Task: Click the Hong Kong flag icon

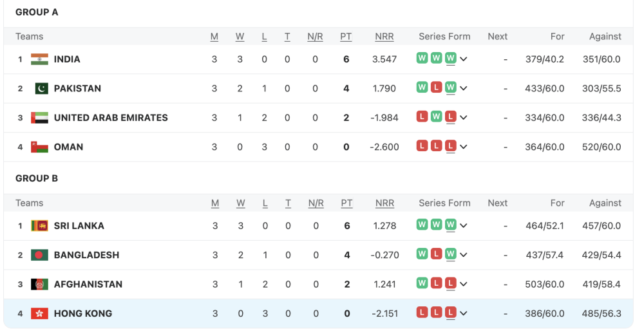Action: tap(39, 313)
